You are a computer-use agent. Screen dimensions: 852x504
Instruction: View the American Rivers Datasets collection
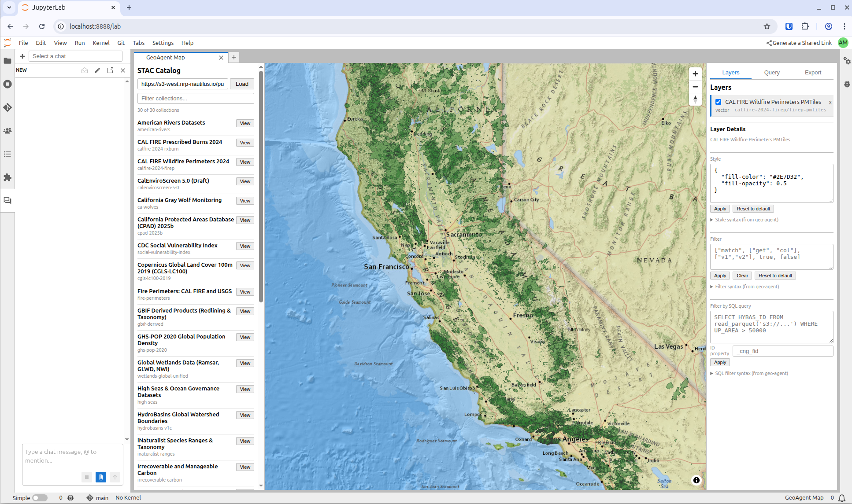(245, 123)
